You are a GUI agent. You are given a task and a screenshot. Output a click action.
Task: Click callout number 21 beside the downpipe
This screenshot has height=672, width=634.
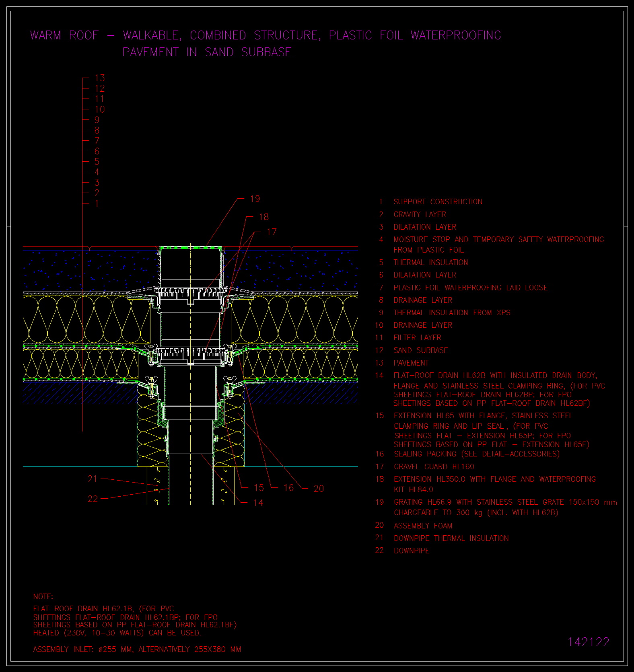tap(93, 479)
